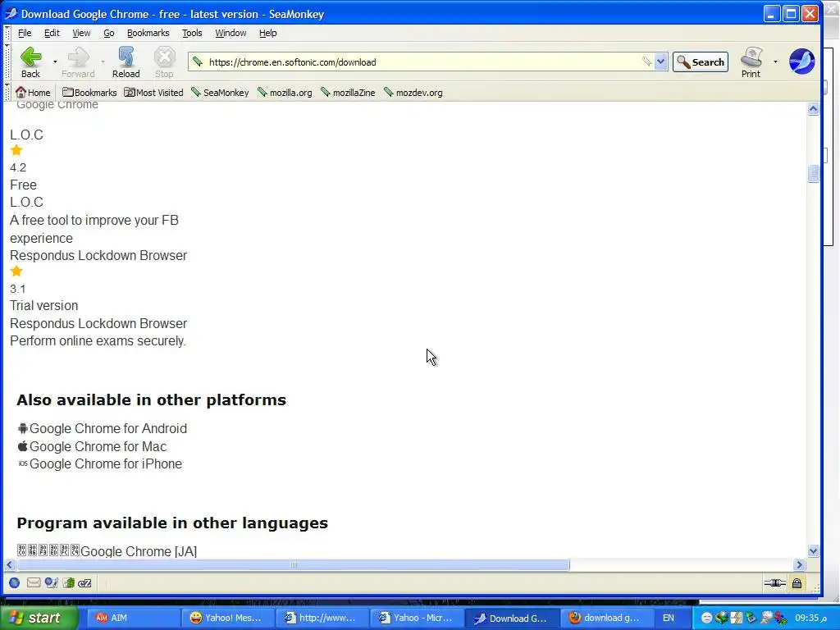Screen dimensions: 840x630
Task: Reload the current page
Action: 126,62
